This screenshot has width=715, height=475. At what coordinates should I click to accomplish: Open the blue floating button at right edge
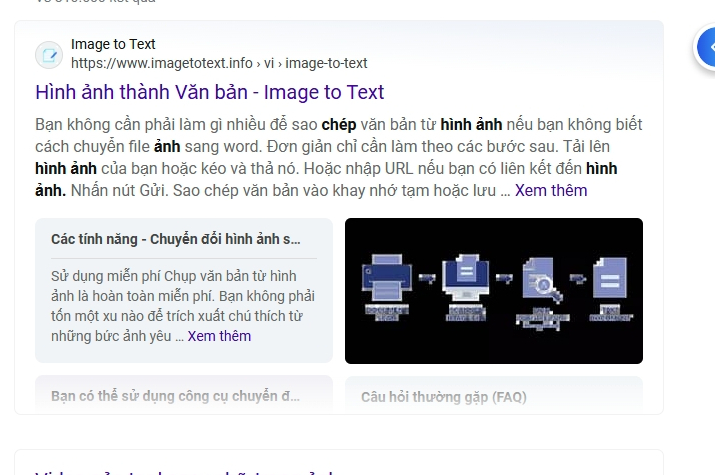tap(706, 47)
